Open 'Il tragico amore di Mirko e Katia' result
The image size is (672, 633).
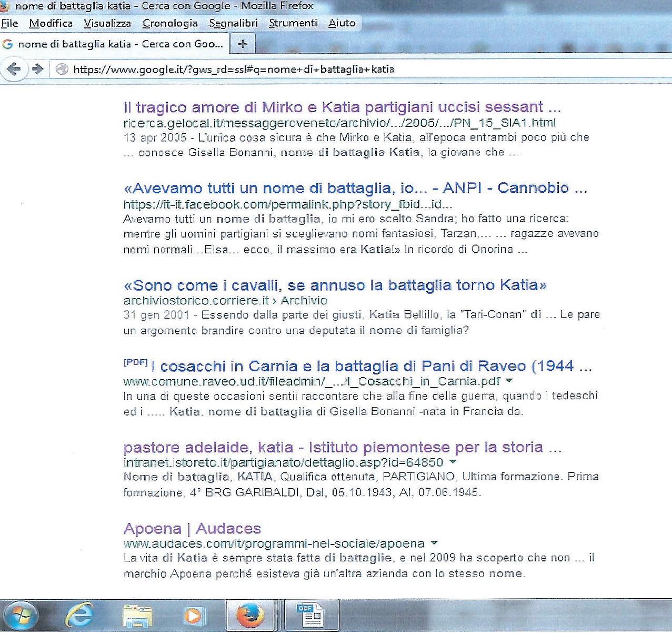[342, 107]
